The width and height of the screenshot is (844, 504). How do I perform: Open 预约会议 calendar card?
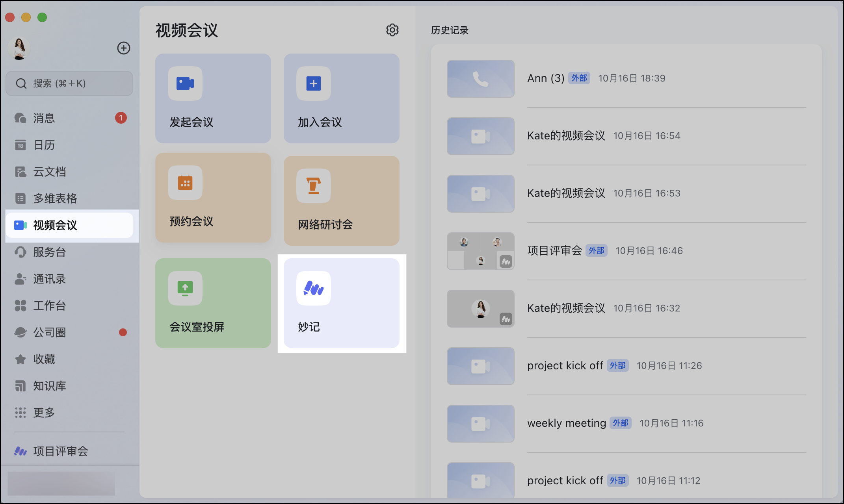213,198
